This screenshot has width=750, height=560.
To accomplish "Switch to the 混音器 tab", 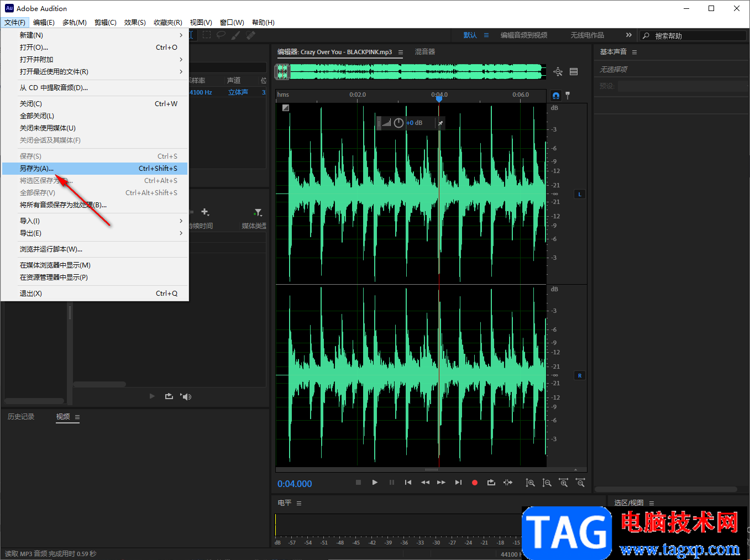I will coord(425,52).
